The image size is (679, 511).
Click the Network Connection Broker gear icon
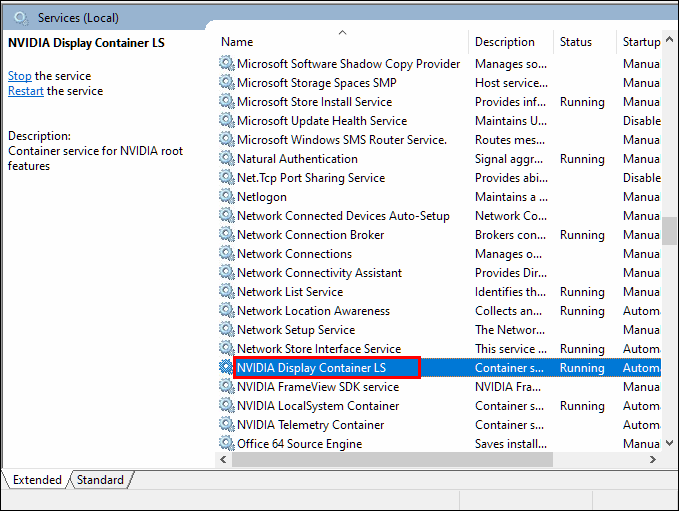tap(227, 235)
